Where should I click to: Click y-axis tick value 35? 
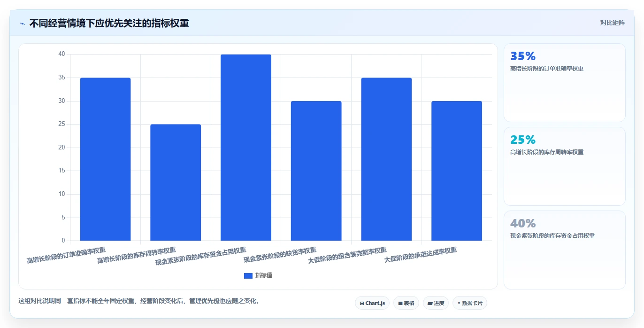(61, 78)
